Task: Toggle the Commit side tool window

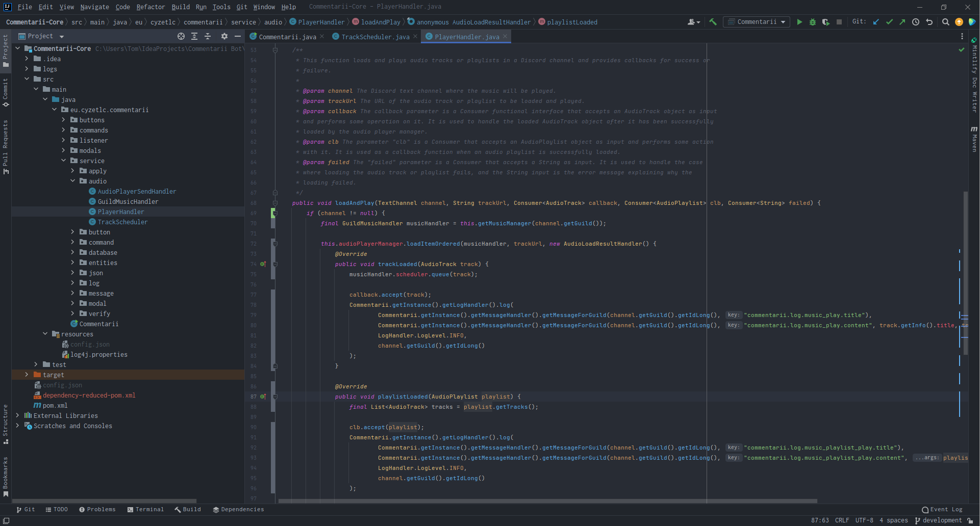Action: 6,92
